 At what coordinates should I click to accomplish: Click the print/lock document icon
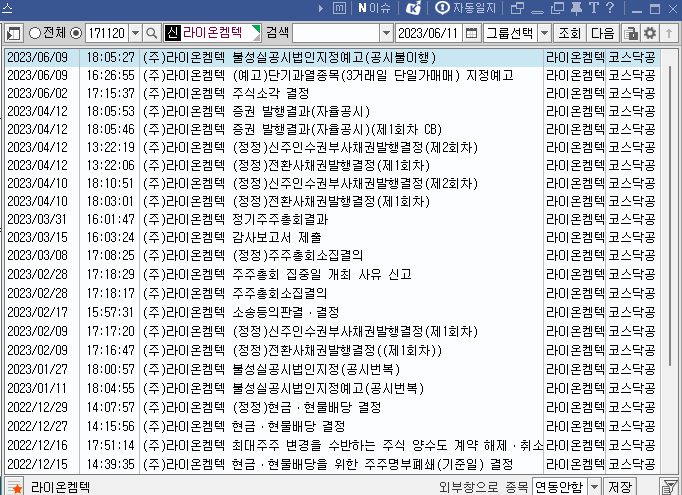click(x=631, y=33)
